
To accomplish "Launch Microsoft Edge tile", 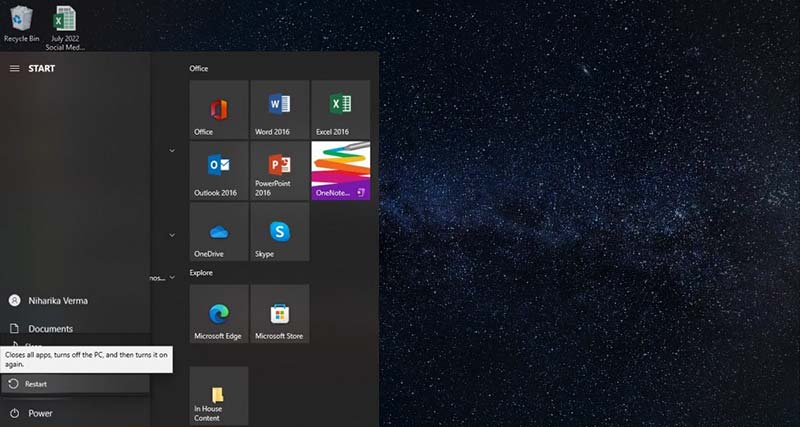I will [x=218, y=314].
